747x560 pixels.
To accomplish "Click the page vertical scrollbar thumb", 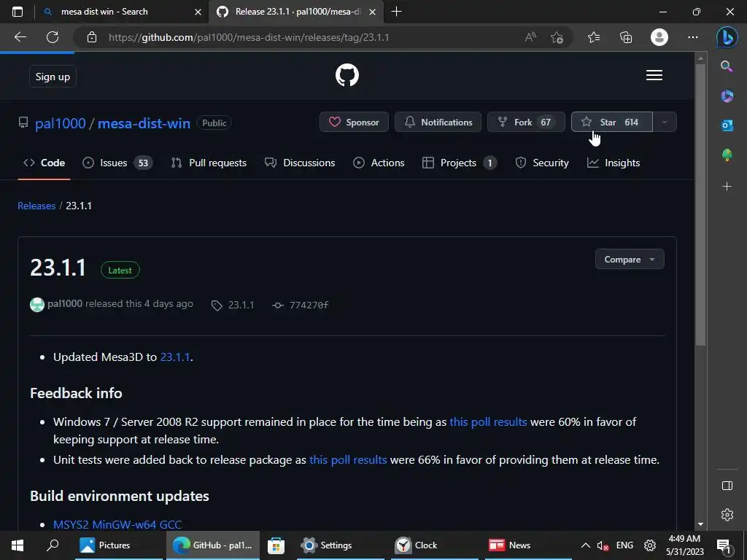I will [x=700, y=205].
